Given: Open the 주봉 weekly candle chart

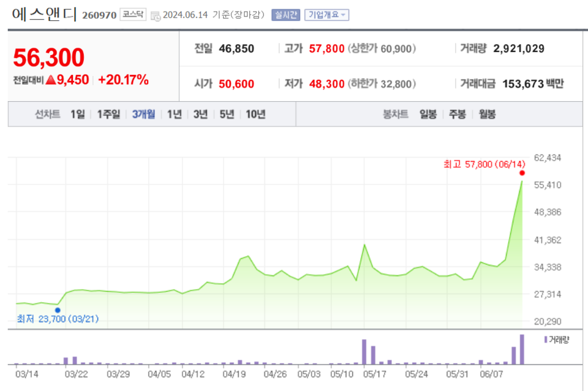Looking at the screenshot, I should (x=457, y=115).
